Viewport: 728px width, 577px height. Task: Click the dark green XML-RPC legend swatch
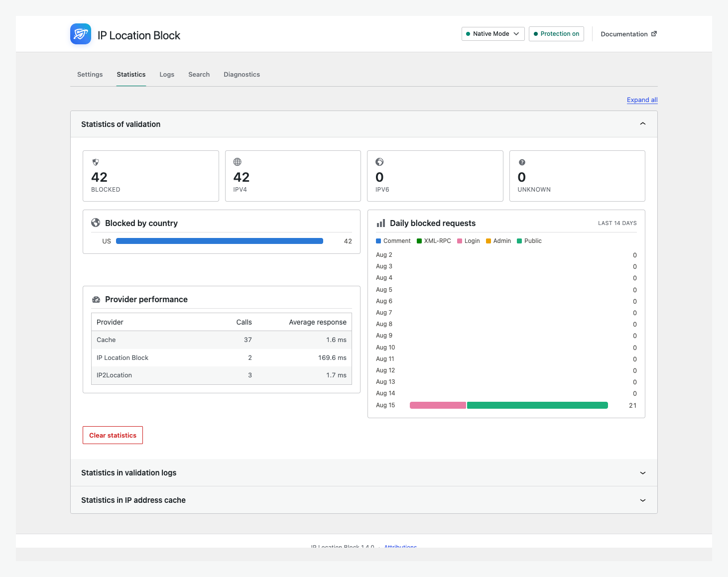tap(419, 241)
